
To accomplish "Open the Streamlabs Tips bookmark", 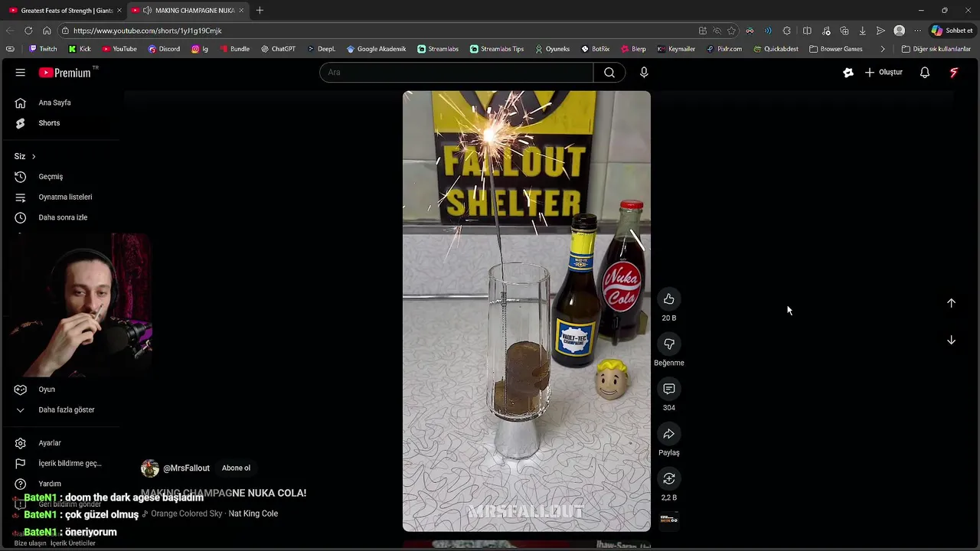I will click(x=497, y=49).
